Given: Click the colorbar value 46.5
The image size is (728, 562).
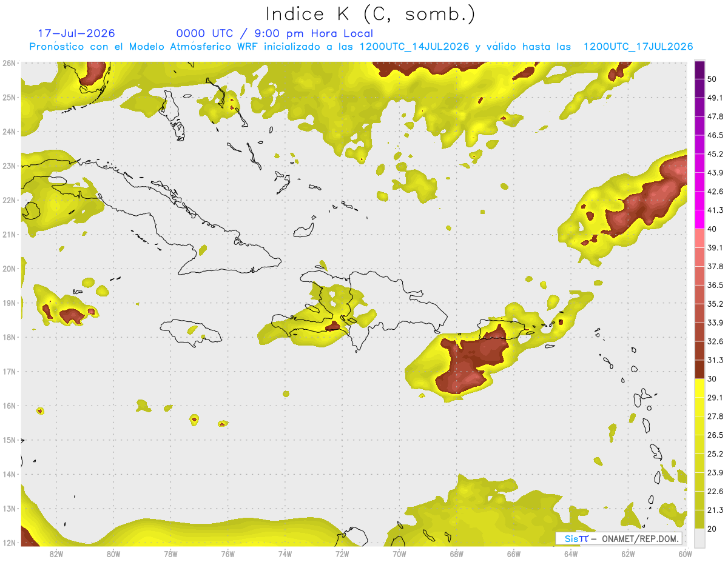Looking at the screenshot, I should click(715, 136).
